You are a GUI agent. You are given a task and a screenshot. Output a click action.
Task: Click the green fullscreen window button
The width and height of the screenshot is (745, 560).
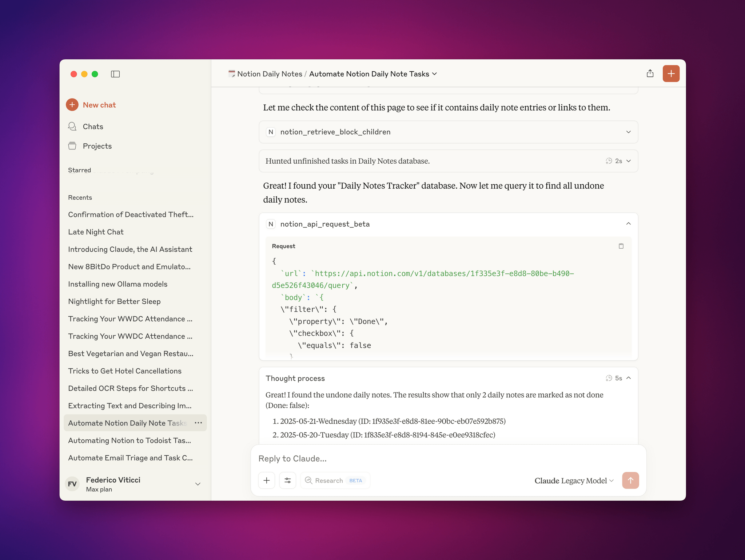[95, 74]
